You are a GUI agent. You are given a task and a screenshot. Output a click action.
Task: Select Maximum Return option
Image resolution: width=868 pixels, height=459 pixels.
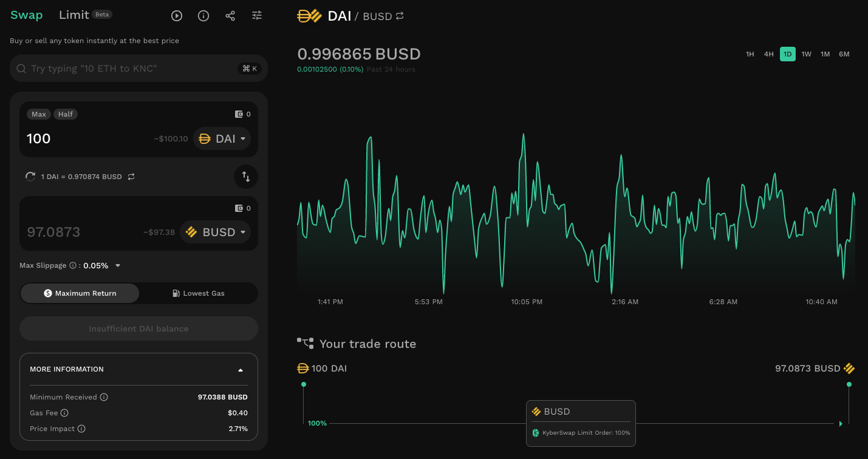[x=80, y=293]
